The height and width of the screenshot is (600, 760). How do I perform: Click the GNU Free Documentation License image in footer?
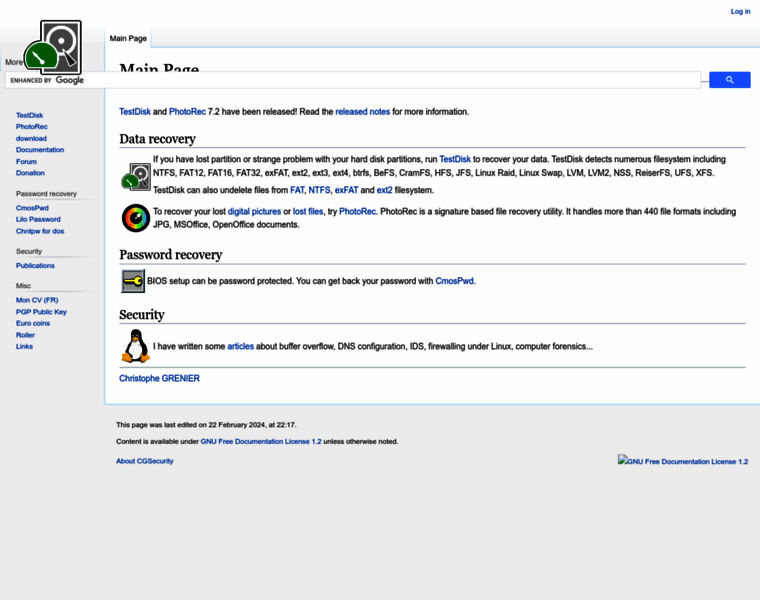pos(682,461)
